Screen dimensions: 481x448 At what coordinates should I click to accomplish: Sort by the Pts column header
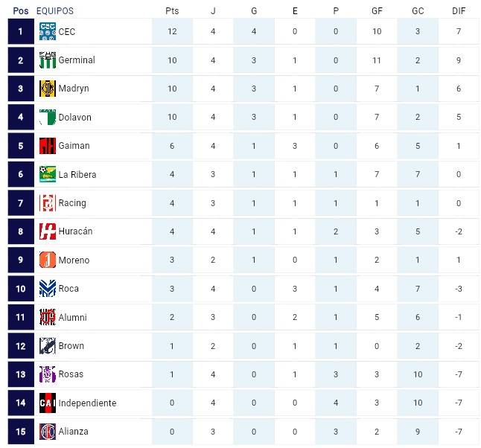click(x=172, y=11)
